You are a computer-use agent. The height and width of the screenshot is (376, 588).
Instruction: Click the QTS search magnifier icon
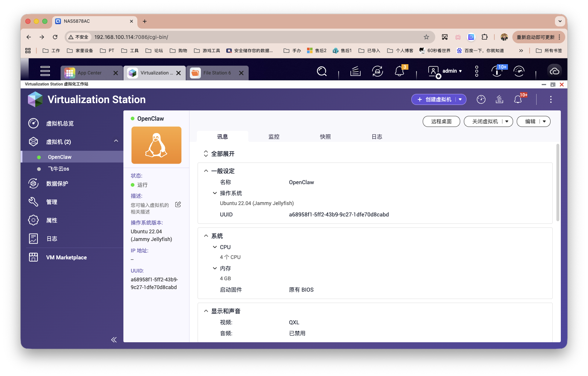click(x=321, y=71)
